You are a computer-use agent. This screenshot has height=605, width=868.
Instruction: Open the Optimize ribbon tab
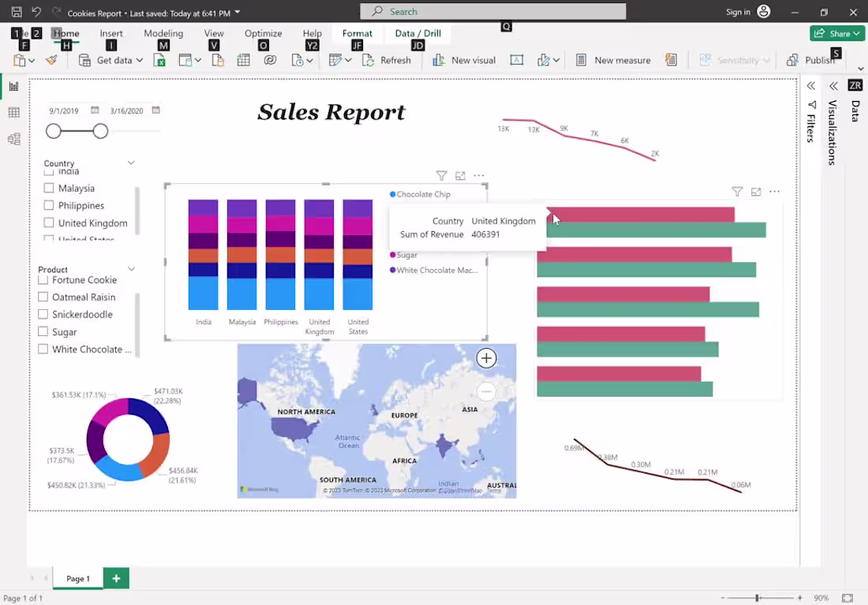pyautogui.click(x=264, y=33)
